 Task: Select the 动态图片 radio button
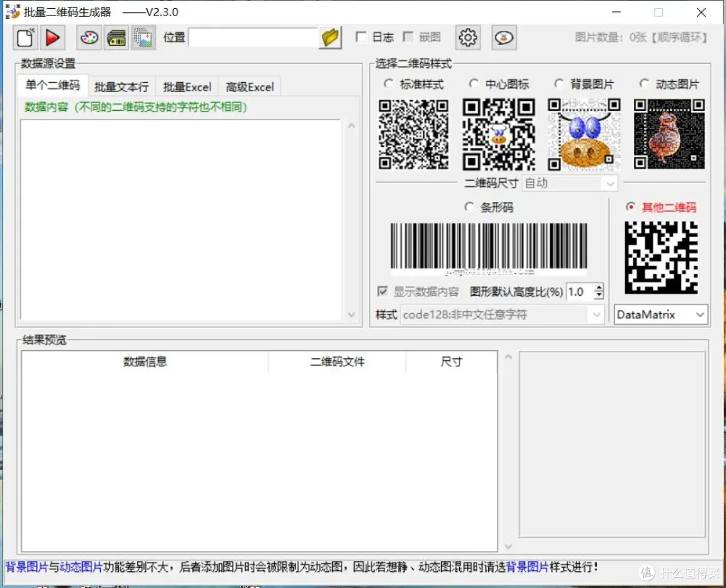644,84
